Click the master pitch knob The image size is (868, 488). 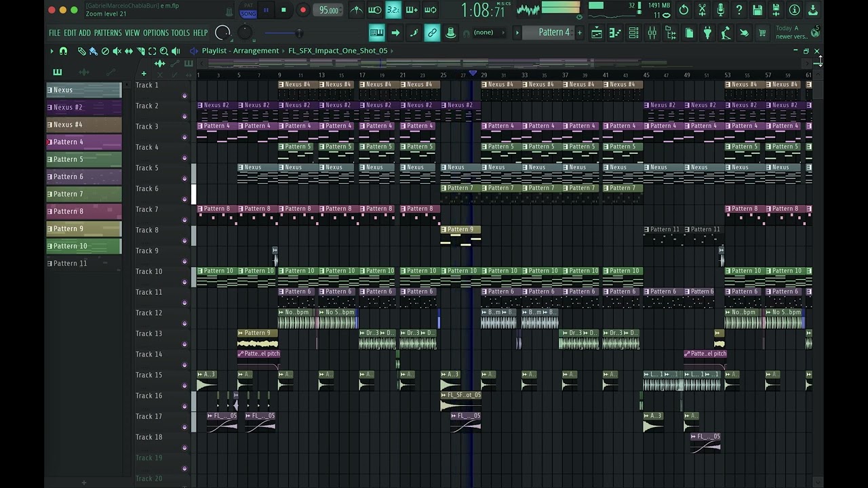[245, 33]
